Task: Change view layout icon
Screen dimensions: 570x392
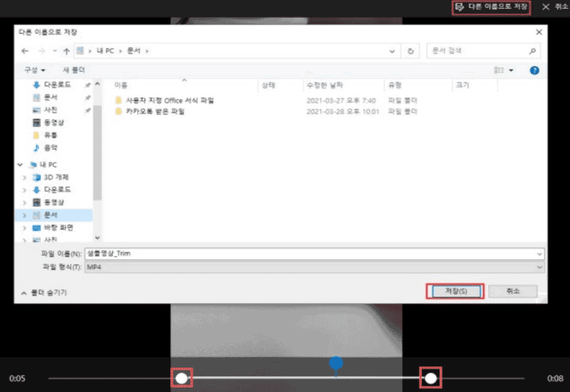Action: [x=499, y=70]
